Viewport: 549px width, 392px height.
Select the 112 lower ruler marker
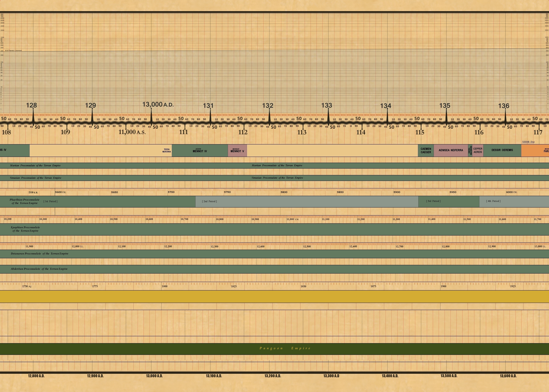click(243, 132)
